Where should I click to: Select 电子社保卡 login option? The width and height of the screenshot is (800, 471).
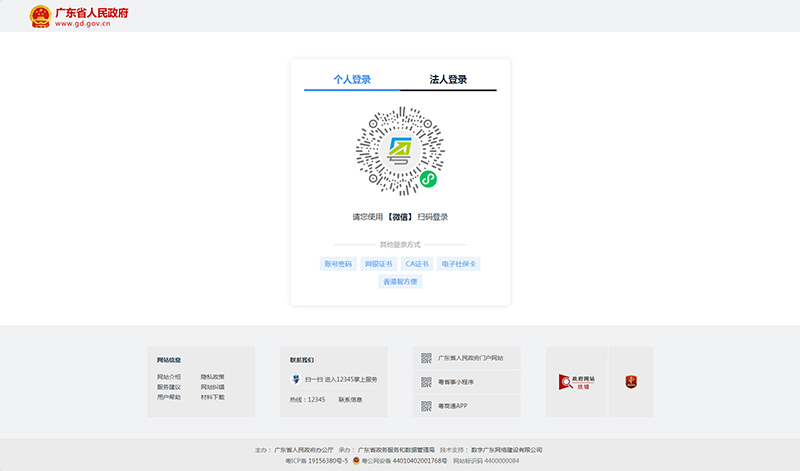click(460, 264)
